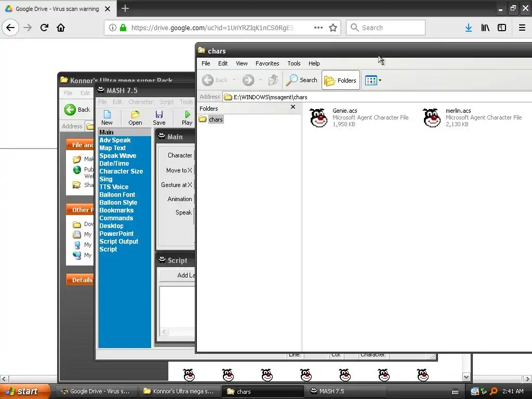
Task: Open Edit menu in chars window
Action: pyautogui.click(x=223, y=63)
